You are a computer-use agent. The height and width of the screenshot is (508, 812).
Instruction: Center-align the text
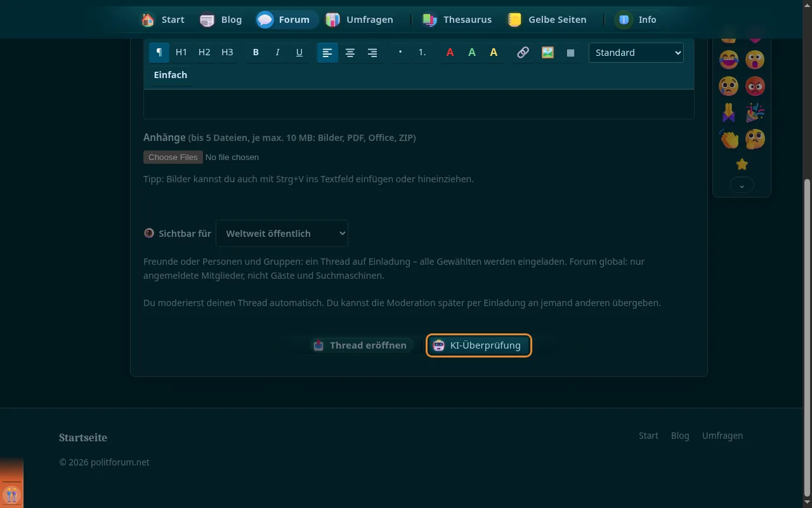point(350,53)
